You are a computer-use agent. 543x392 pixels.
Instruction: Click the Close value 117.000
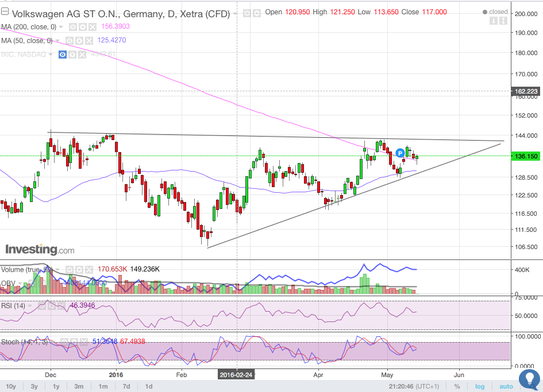434,11
